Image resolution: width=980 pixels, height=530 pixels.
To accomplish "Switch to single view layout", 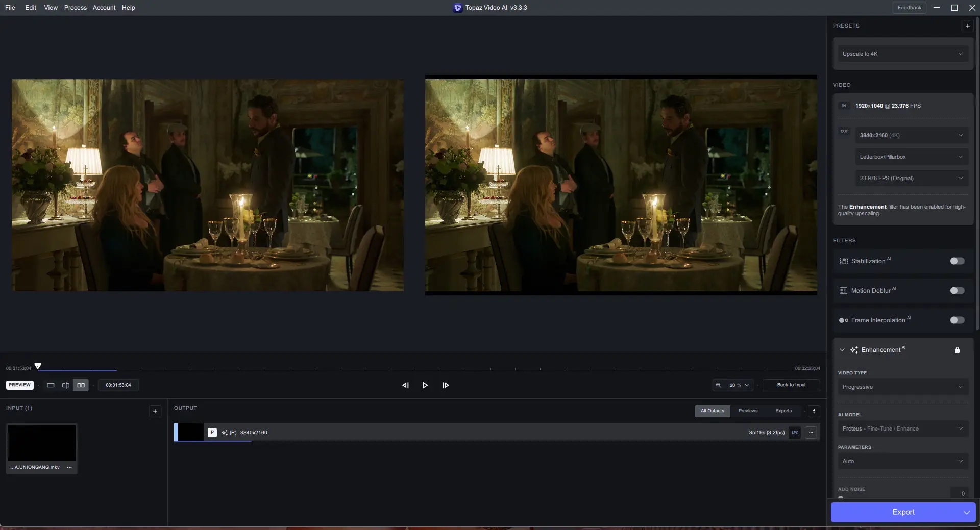I will pyautogui.click(x=51, y=385).
